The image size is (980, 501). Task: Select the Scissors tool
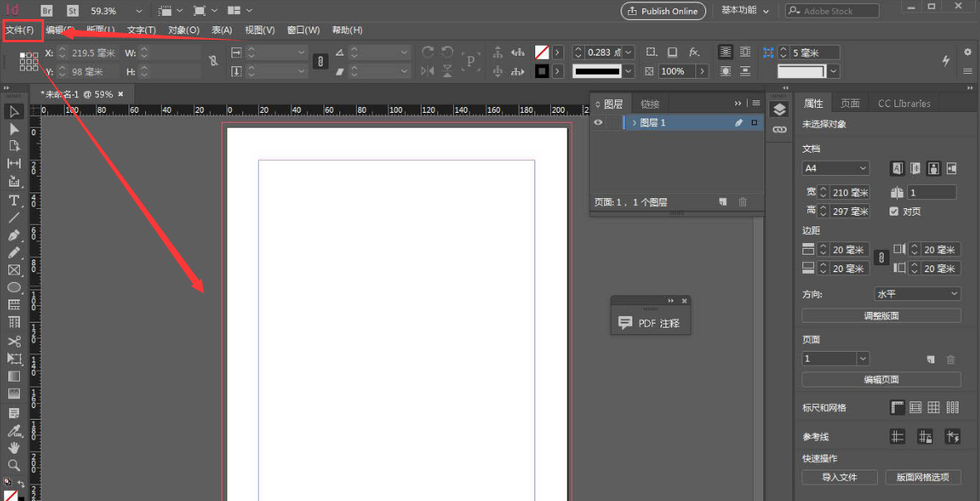pos(14,341)
